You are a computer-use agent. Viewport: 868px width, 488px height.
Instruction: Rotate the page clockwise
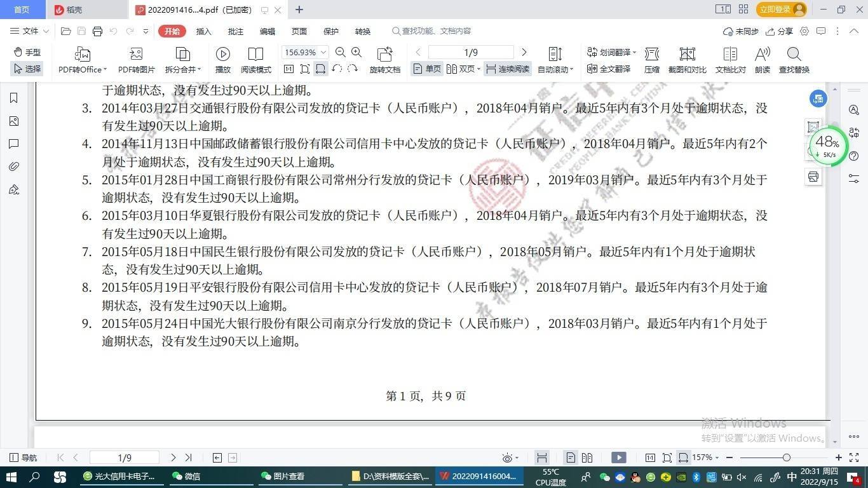click(353, 69)
